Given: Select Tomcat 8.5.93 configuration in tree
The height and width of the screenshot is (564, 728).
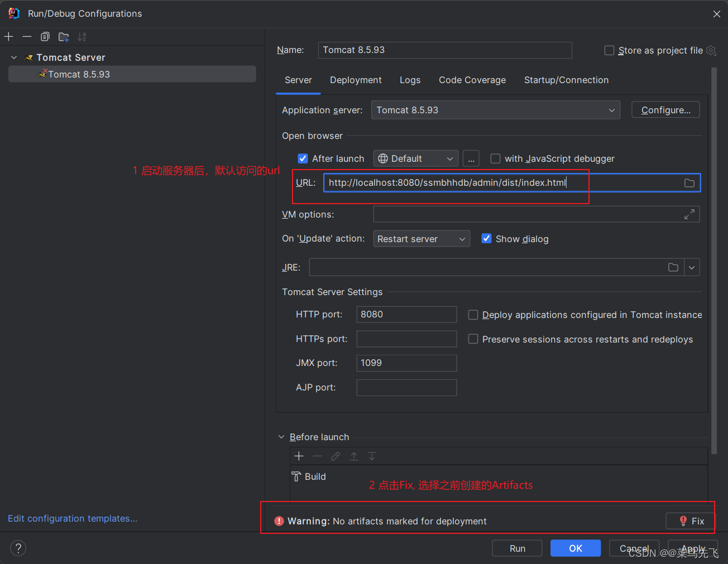Looking at the screenshot, I should pos(132,74).
